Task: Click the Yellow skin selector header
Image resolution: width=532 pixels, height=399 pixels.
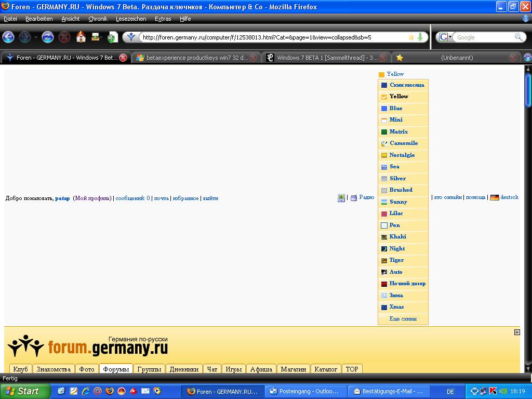Action: [x=391, y=74]
